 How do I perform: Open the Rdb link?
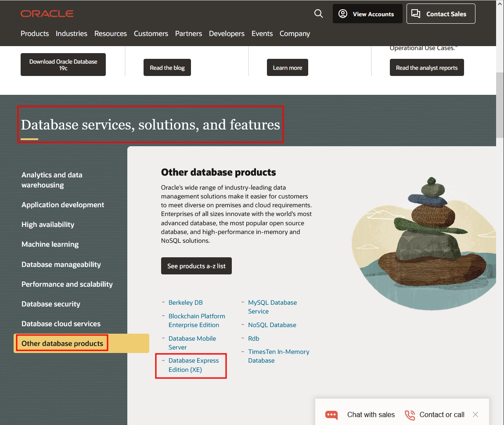click(253, 339)
